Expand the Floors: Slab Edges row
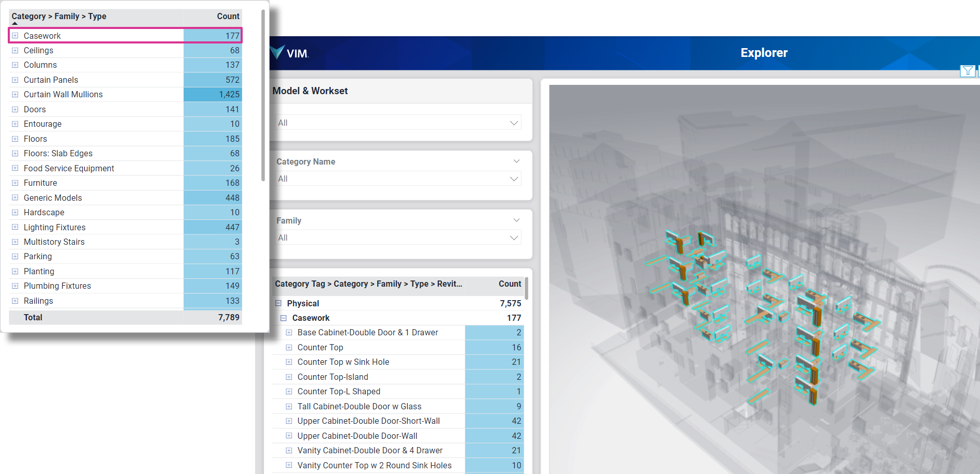The width and height of the screenshot is (980, 474). tap(15, 153)
